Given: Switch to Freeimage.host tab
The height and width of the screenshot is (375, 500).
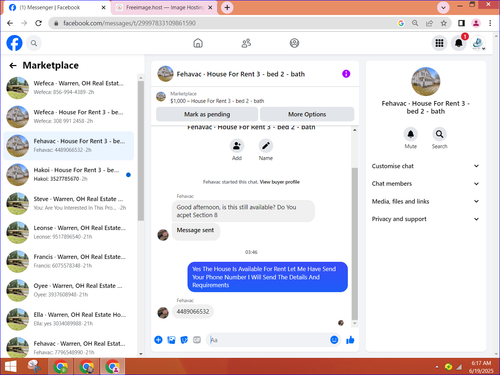Looking at the screenshot, I should click(x=164, y=7).
